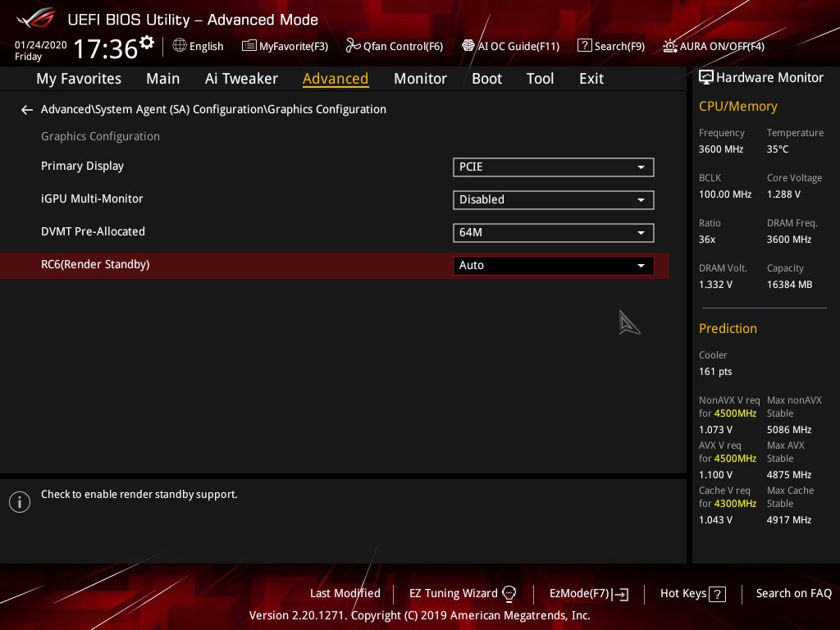Click the EzMode exit arrow icon
This screenshot has height=630, width=840.
point(620,594)
